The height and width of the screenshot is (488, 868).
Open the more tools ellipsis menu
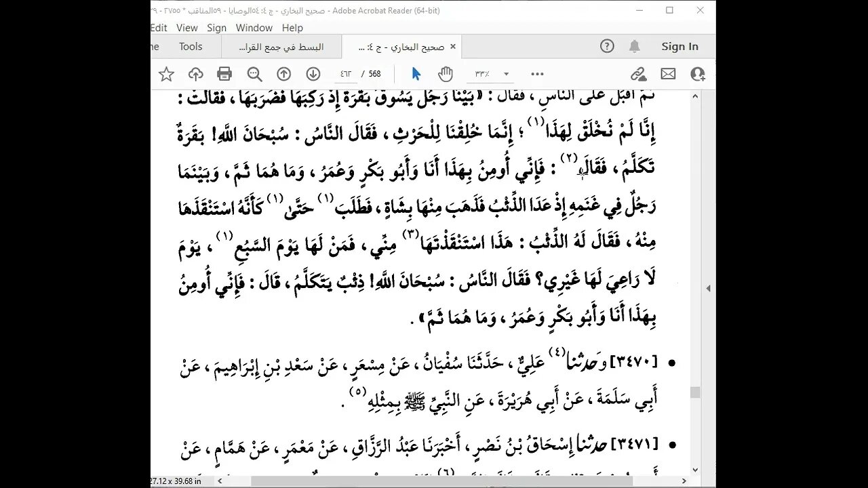pyautogui.click(x=537, y=74)
